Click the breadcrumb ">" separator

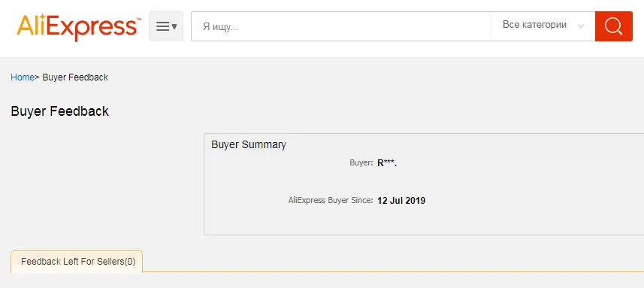tap(37, 77)
